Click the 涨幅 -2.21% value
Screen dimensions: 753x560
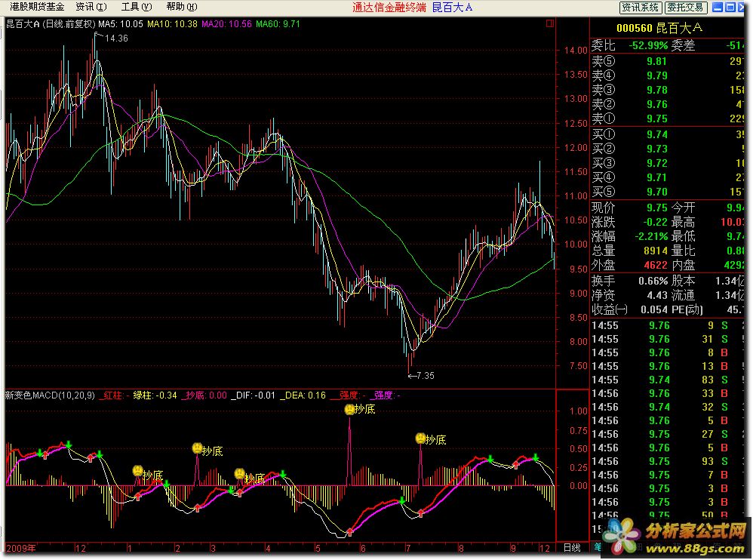[x=651, y=236]
